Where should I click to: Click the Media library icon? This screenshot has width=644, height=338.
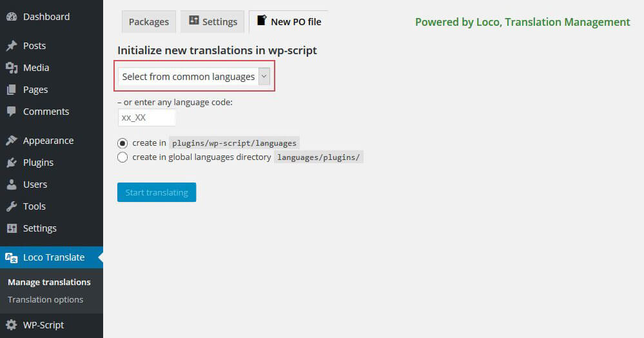pos(12,68)
